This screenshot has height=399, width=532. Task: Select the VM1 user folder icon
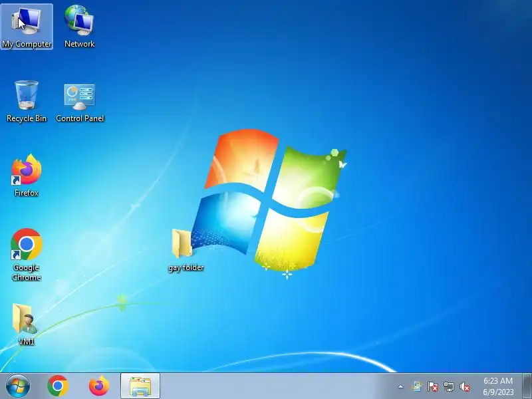[x=26, y=325]
